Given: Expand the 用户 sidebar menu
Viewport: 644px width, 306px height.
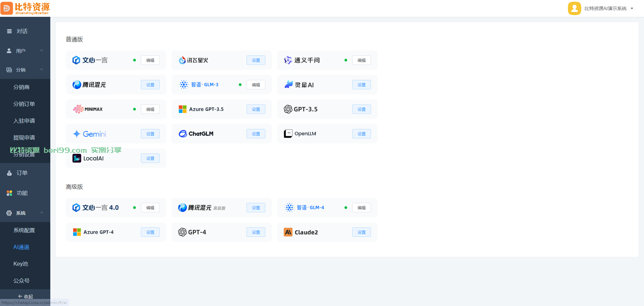Looking at the screenshot, I should [x=25, y=51].
